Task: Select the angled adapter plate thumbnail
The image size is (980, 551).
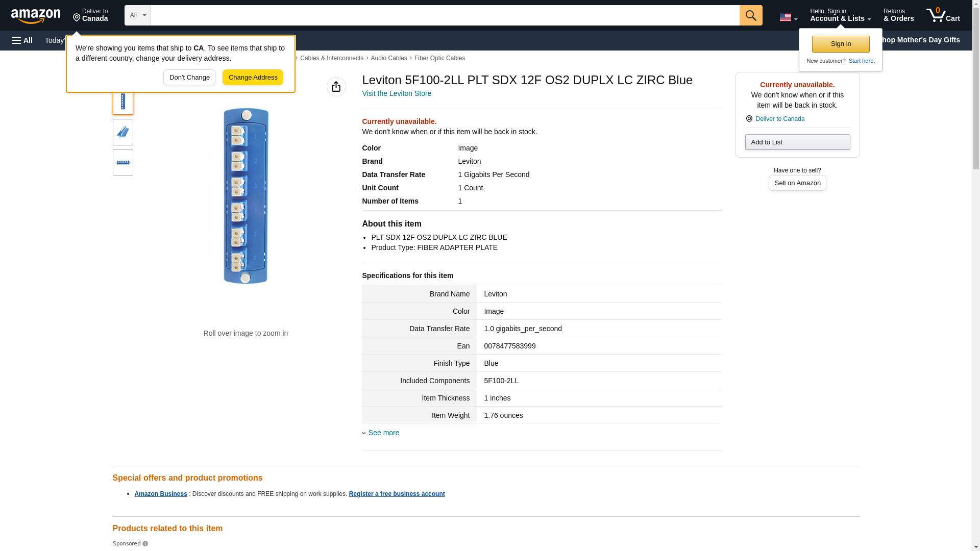Action: [x=122, y=132]
